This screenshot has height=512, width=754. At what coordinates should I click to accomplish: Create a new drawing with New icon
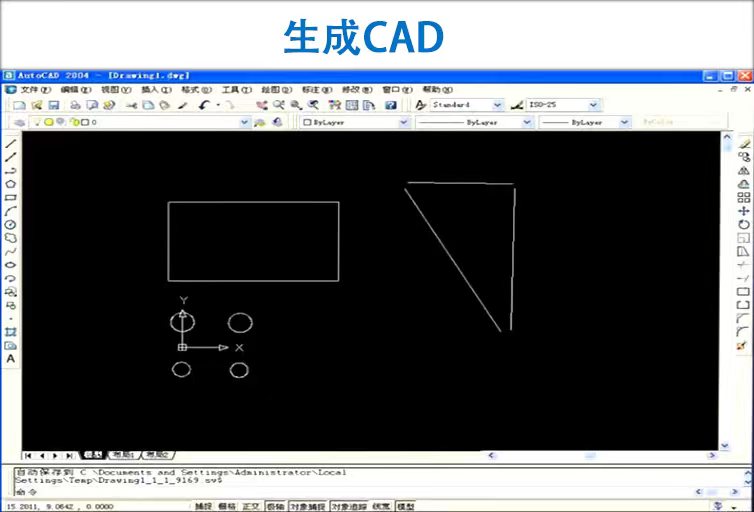20,105
